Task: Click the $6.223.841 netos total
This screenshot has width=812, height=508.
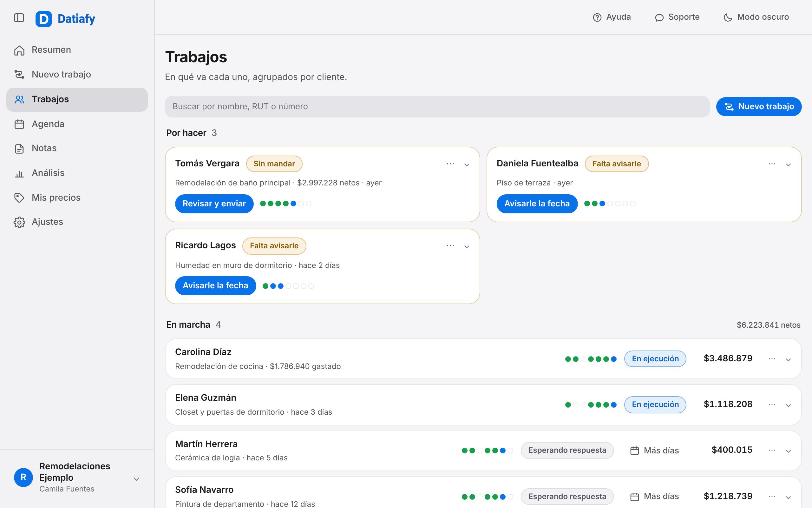Action: 768,325
